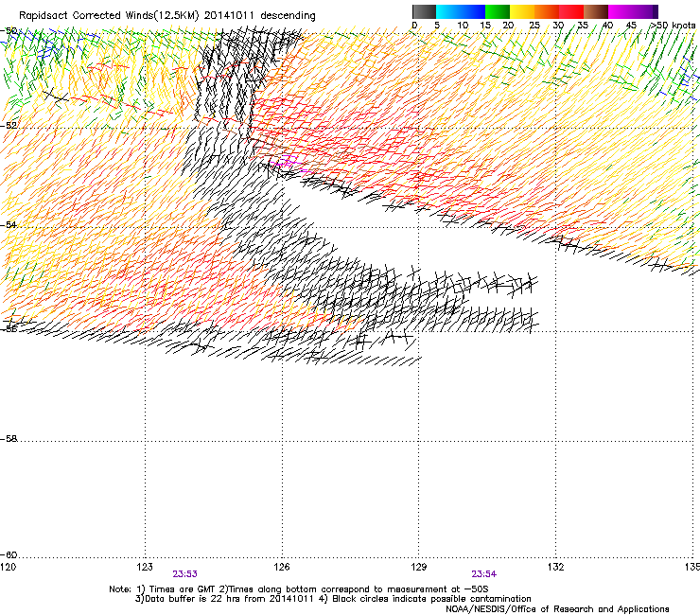This screenshot has height=615, width=700.
Task: Select the blue 10-15 knots legend color
Action: (473, 11)
